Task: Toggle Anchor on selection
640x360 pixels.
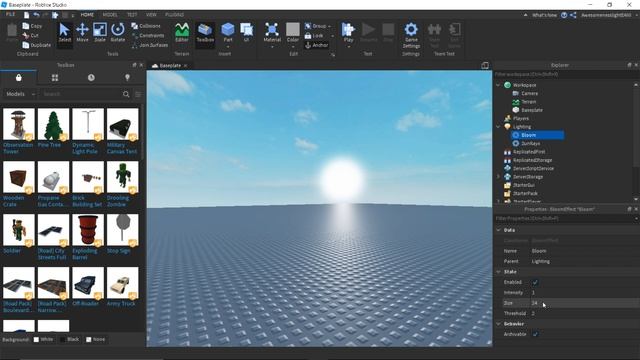Action: click(317, 45)
